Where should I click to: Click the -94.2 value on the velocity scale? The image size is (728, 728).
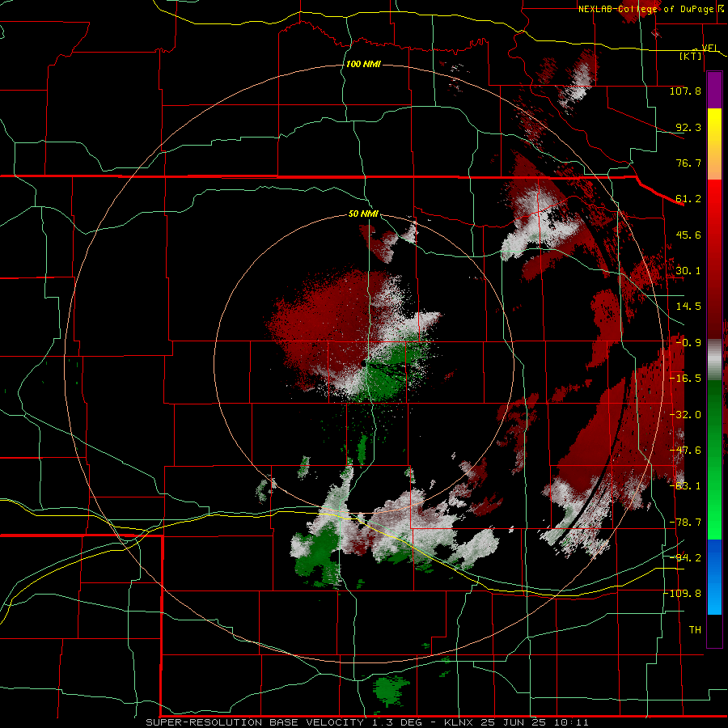(x=685, y=557)
